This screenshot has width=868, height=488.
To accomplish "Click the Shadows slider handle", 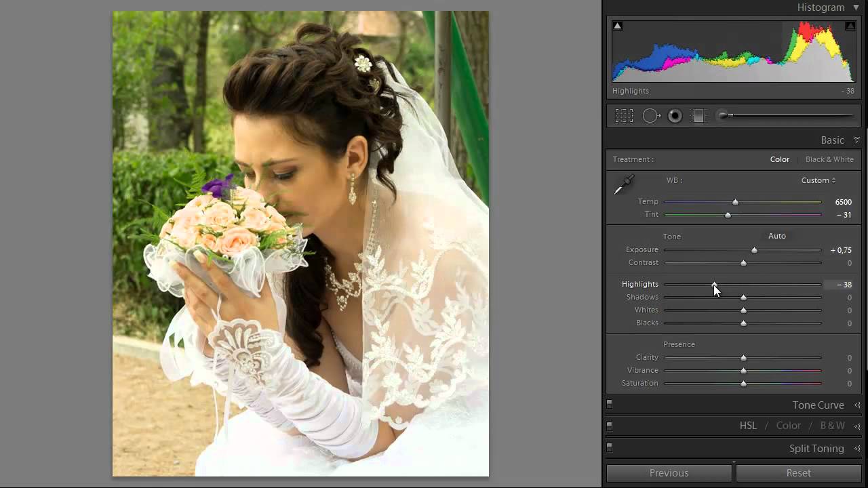I will (743, 298).
